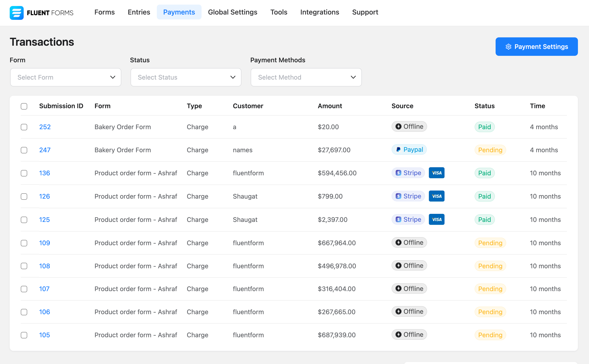Open submission ID 108 link
The width and height of the screenshot is (589, 364).
point(45,266)
